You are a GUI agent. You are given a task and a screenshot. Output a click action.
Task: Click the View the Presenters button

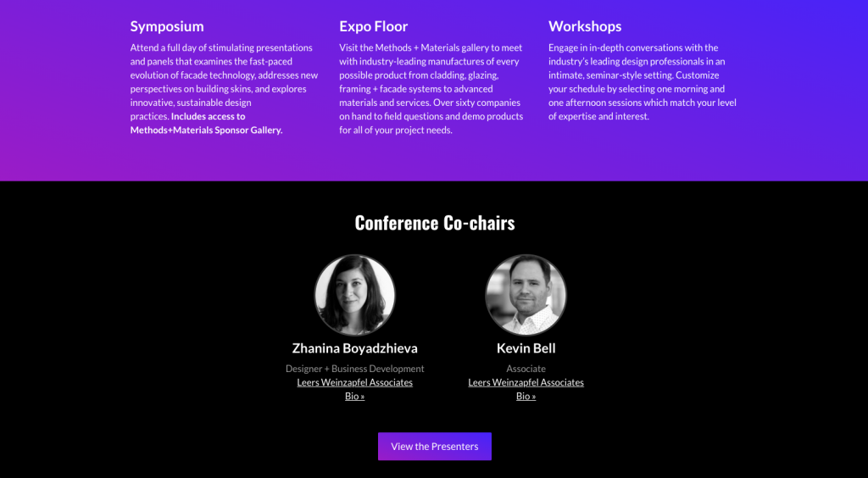pos(435,447)
